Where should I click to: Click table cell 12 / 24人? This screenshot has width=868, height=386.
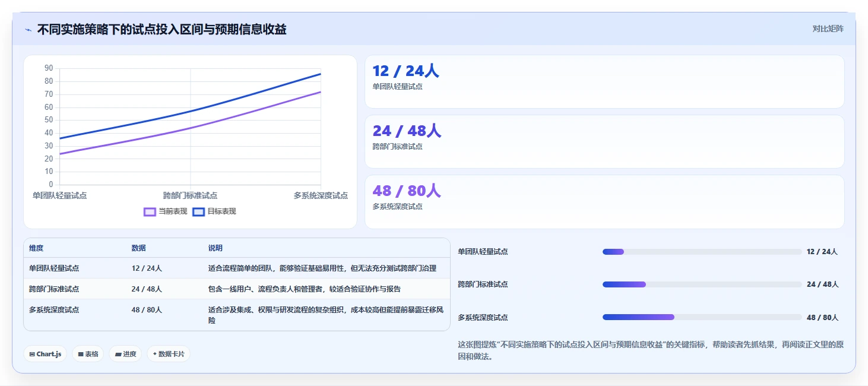(147, 268)
